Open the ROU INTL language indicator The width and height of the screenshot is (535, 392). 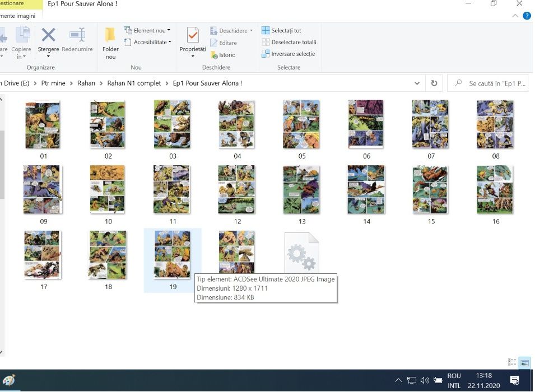click(x=454, y=380)
